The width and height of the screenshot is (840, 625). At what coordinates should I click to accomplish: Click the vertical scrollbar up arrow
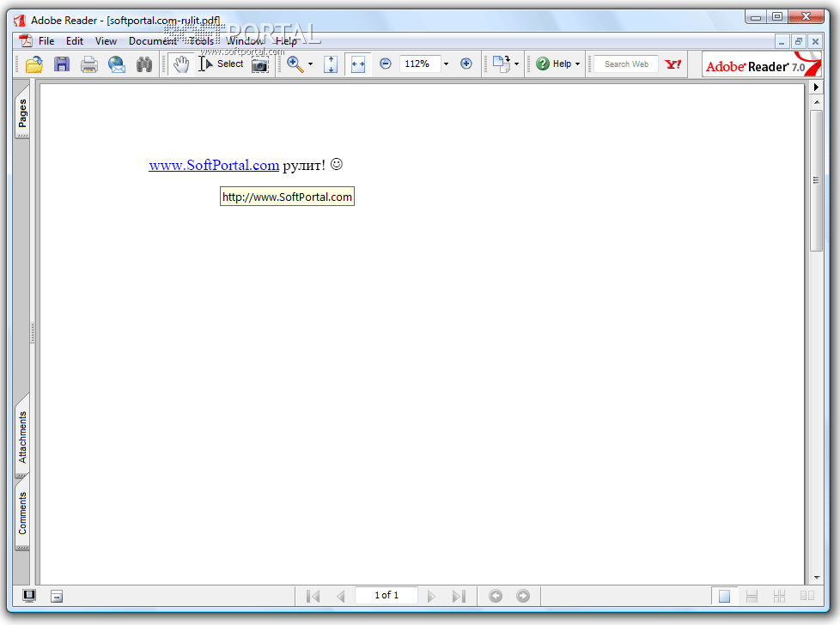point(817,102)
